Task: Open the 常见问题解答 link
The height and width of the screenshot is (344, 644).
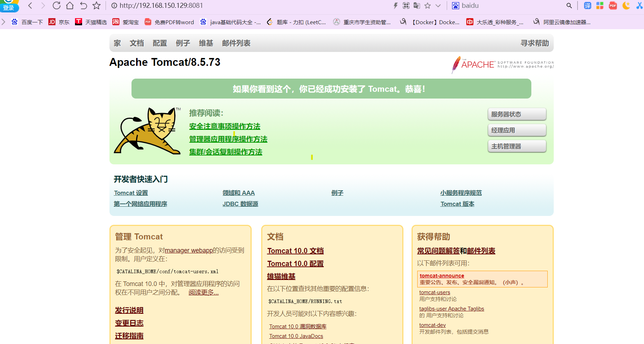Action: coord(438,251)
